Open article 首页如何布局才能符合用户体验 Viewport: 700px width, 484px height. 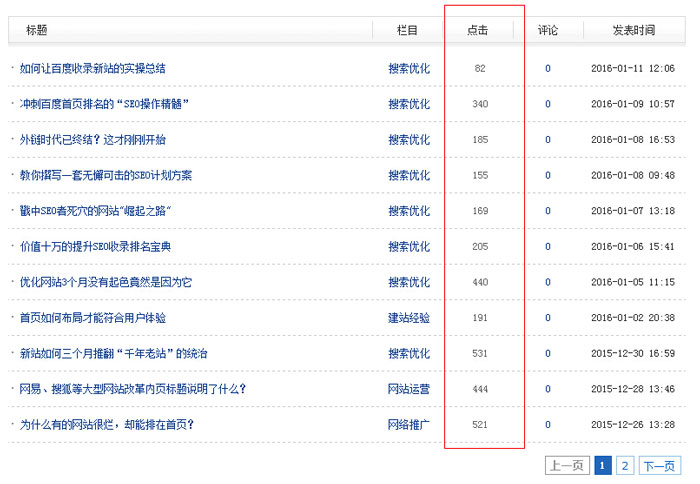92,318
